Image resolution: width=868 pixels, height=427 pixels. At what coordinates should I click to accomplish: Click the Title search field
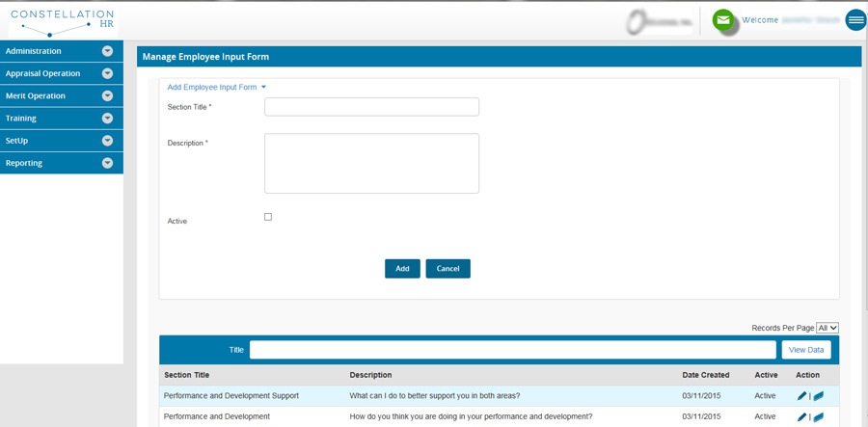click(513, 350)
